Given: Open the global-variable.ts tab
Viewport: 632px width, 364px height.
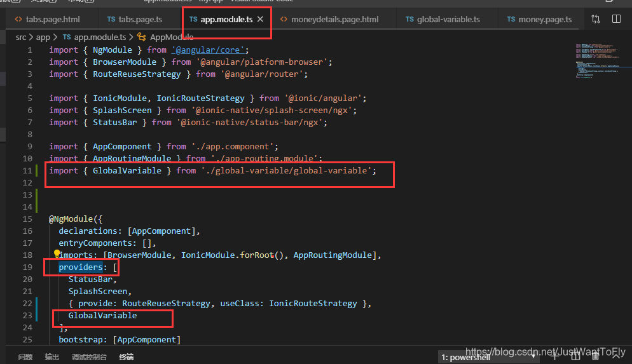Looking at the screenshot, I should 443,19.
